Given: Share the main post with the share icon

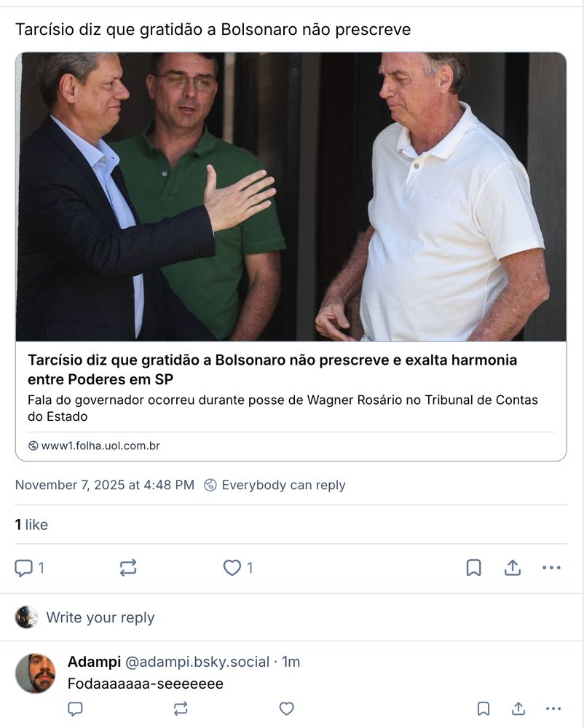Looking at the screenshot, I should (513, 568).
